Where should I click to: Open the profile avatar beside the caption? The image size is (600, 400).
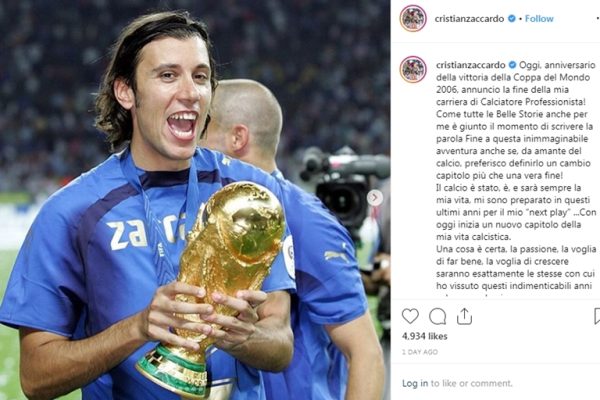pyautogui.click(x=413, y=69)
